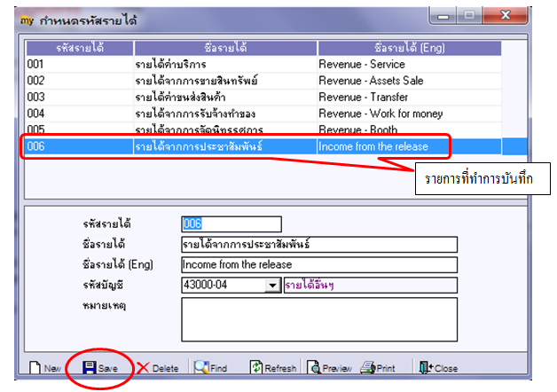Image resolution: width=557 pixels, height=392 pixels.
Task: Select row 002 Revenue - Assets Sale
Action: [x=263, y=81]
